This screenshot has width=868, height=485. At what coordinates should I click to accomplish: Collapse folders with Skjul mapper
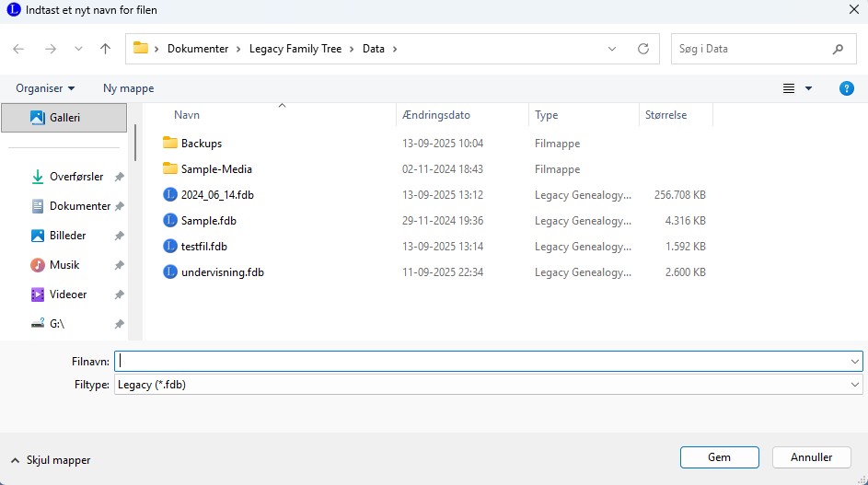[52, 460]
